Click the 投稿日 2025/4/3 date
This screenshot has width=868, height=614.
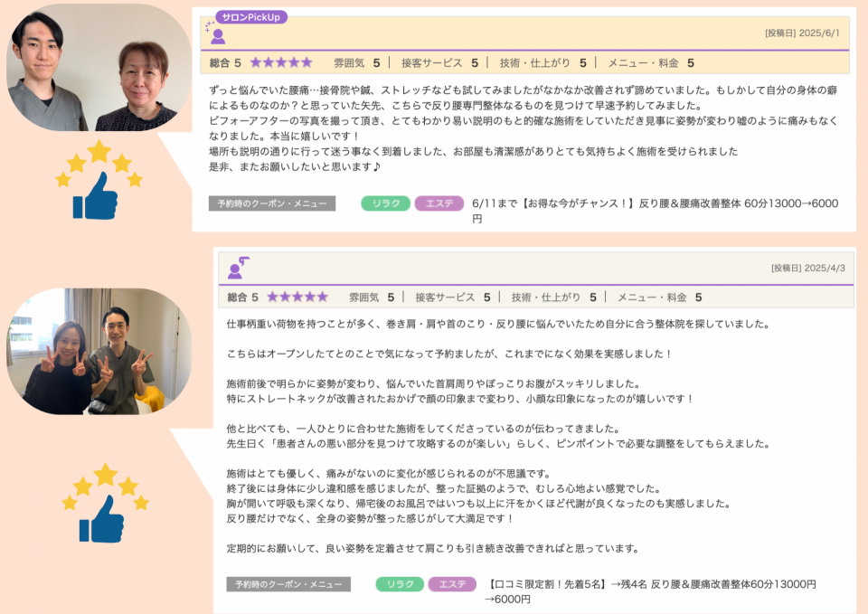point(808,268)
